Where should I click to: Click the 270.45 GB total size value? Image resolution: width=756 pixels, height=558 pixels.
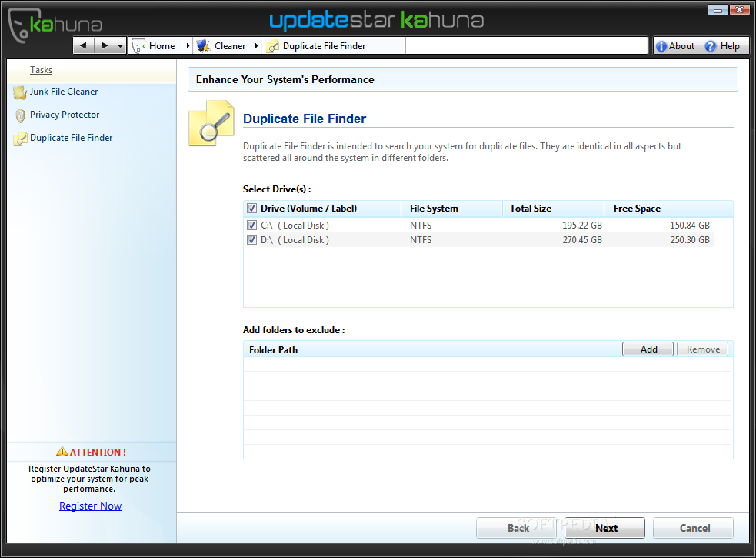582,239
